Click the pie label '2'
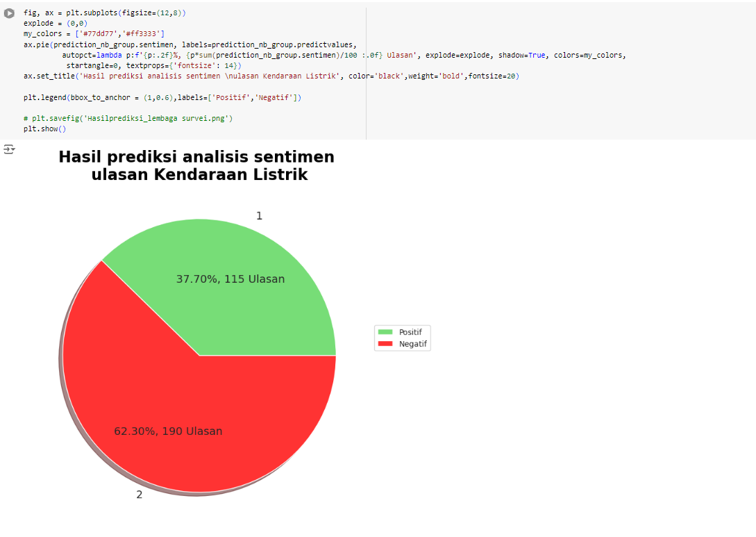This screenshot has width=756, height=537. pyautogui.click(x=140, y=495)
